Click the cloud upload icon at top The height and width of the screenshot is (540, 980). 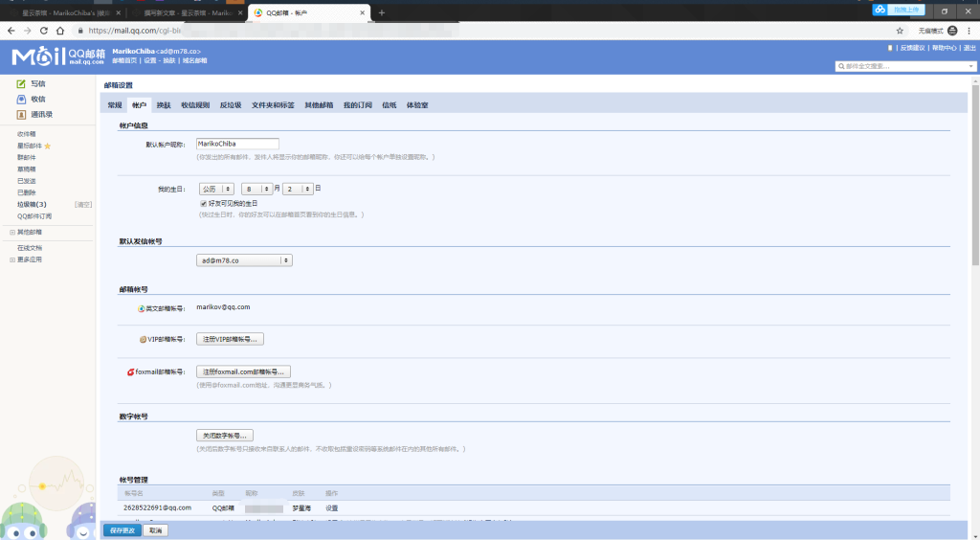880,10
